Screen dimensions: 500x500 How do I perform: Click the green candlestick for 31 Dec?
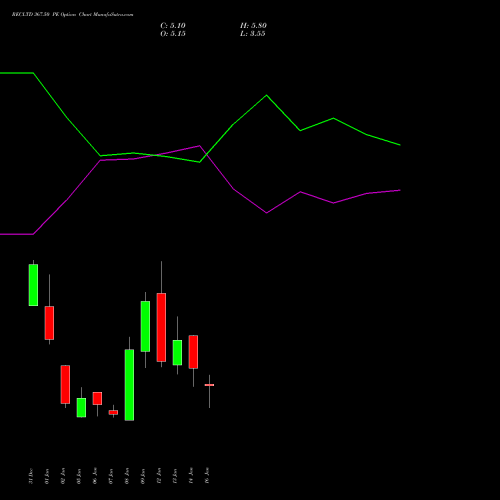[33, 285]
